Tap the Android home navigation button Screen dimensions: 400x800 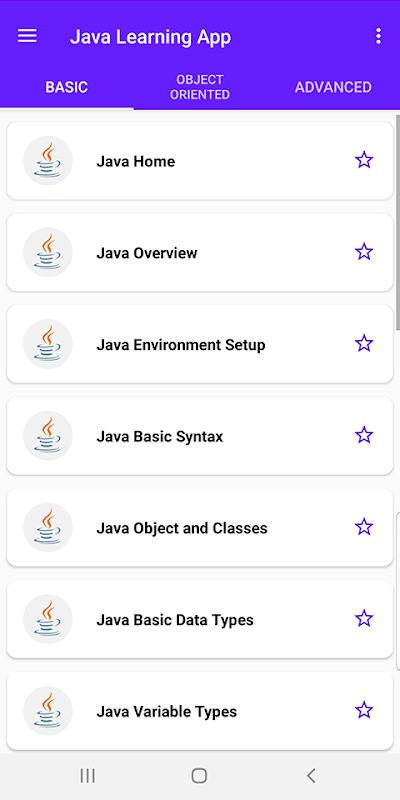tap(199, 776)
